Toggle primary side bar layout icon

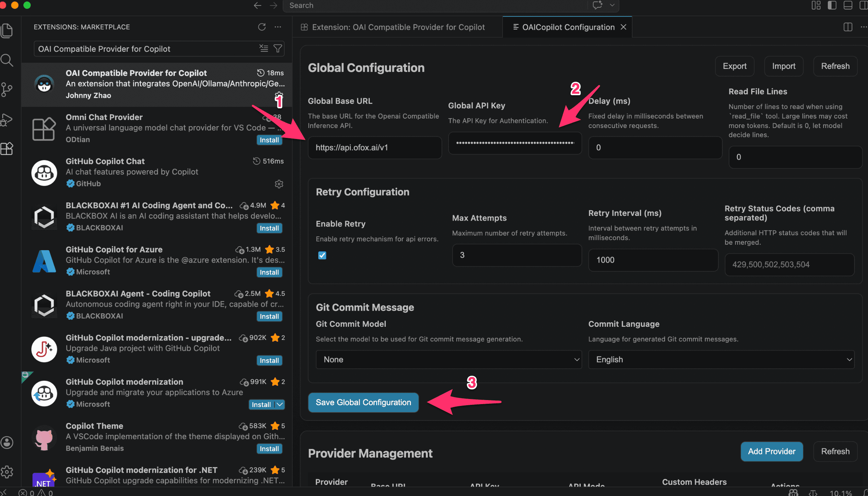point(832,5)
